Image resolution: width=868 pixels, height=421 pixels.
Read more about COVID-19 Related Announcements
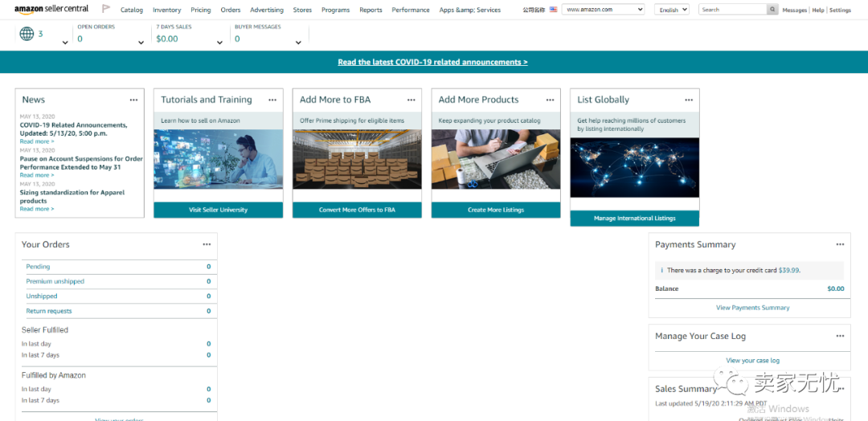[x=37, y=141]
